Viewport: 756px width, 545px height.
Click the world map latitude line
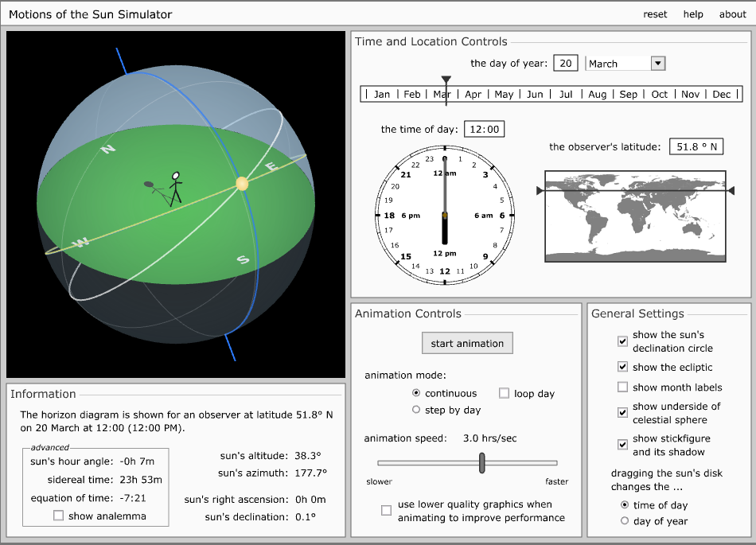(636, 191)
